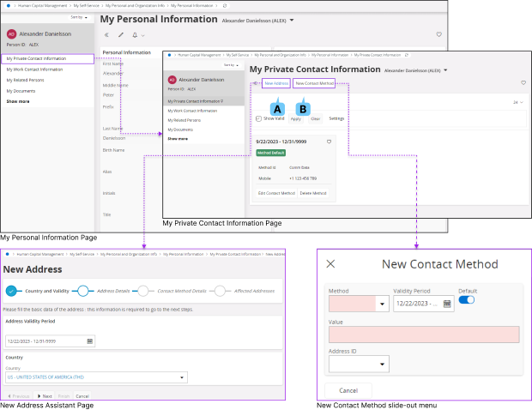Close the New Contact Method slide-out with X
Image resolution: width=532 pixels, height=410 pixels.
click(330, 264)
